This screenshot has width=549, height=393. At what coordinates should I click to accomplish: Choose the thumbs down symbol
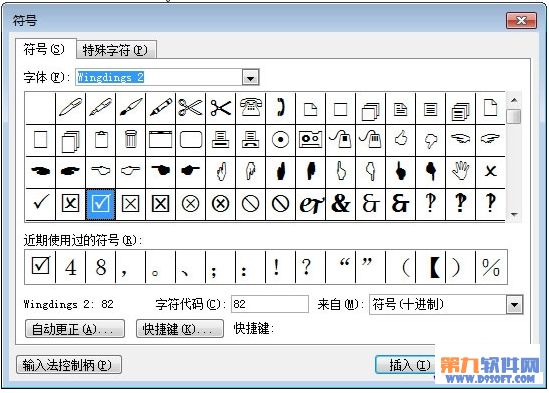(x=430, y=139)
